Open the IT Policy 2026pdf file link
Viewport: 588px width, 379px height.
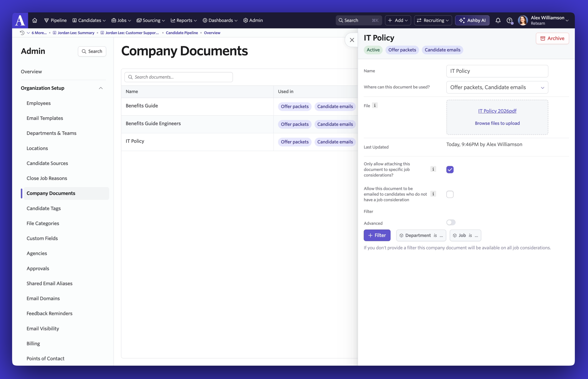(497, 111)
